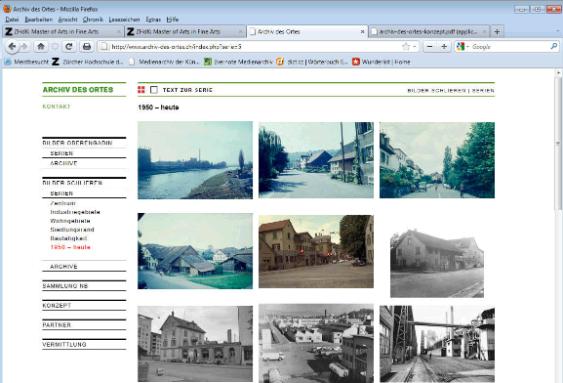Image resolution: width=563 pixels, height=383 pixels.
Task: Open the barn with green lawn photo
Action: 195,251
